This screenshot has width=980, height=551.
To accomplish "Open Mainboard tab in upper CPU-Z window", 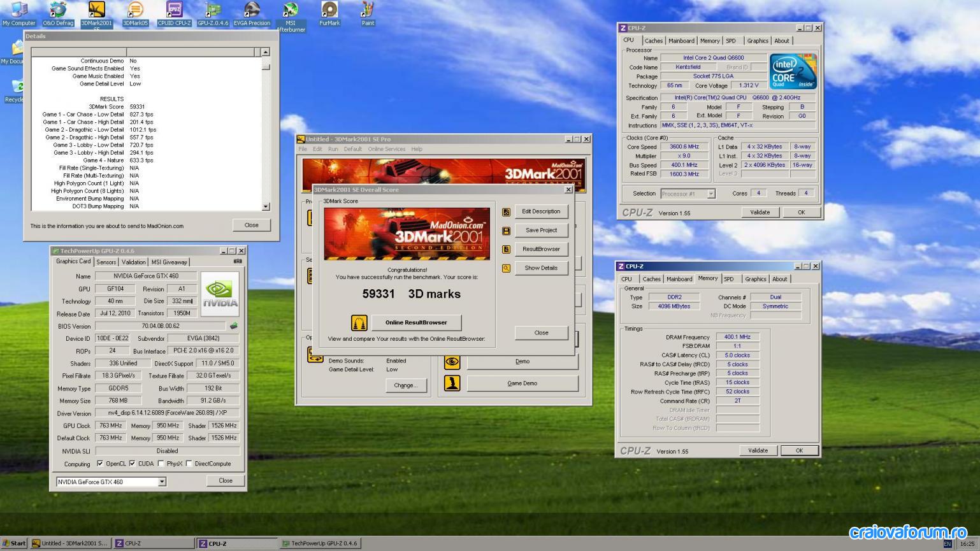I will (x=681, y=41).
